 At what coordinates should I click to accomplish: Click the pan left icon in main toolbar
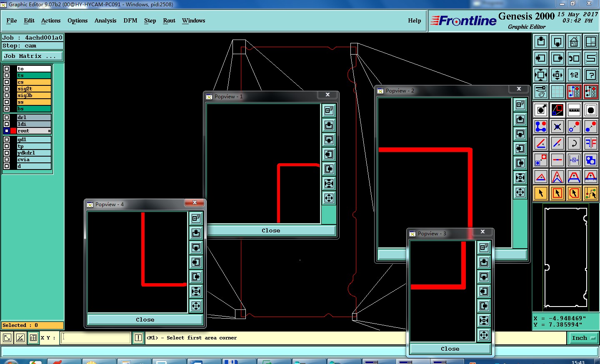pos(541,58)
